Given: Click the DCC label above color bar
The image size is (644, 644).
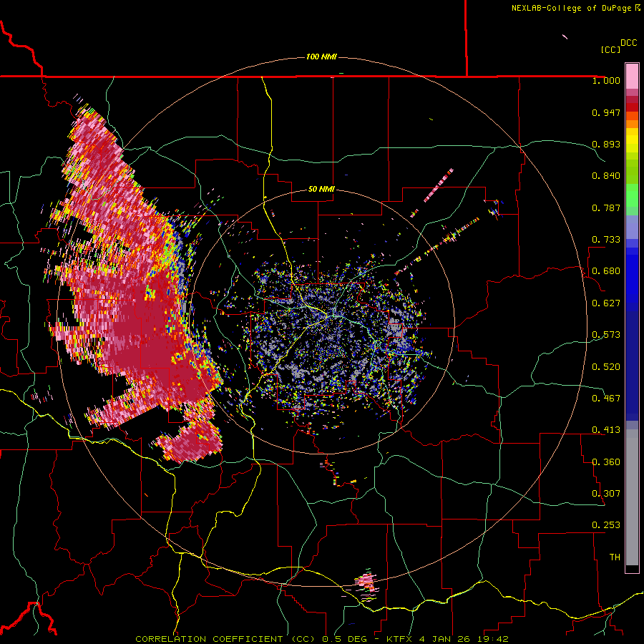Looking at the screenshot, I should pyautogui.click(x=629, y=43).
